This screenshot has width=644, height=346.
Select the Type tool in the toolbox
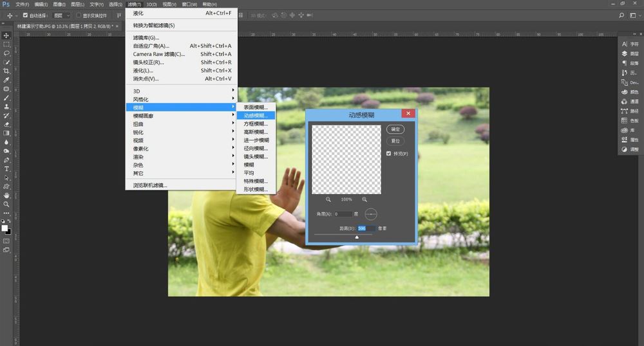(x=6, y=168)
